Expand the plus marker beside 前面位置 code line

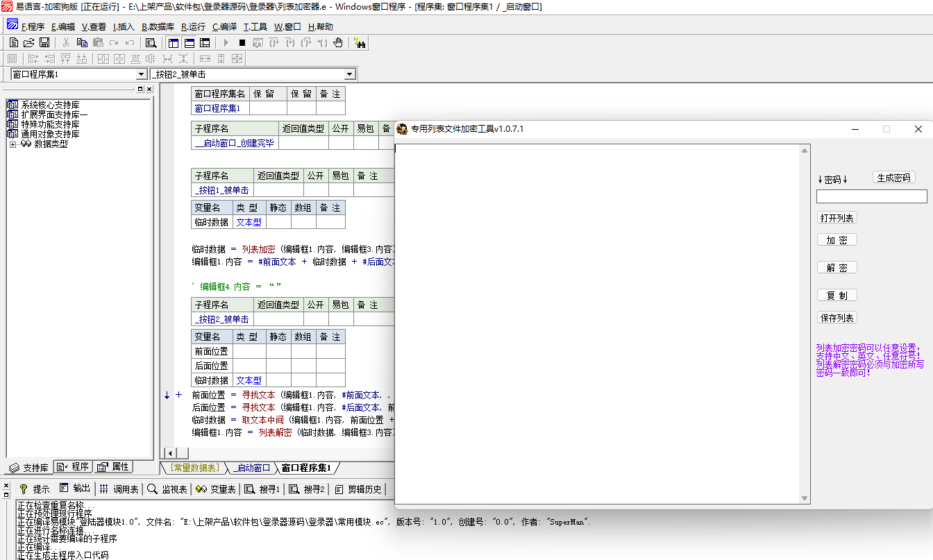click(x=178, y=395)
